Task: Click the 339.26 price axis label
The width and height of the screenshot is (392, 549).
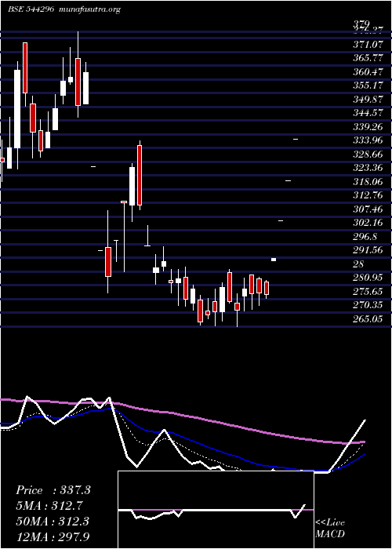Action: 368,126
